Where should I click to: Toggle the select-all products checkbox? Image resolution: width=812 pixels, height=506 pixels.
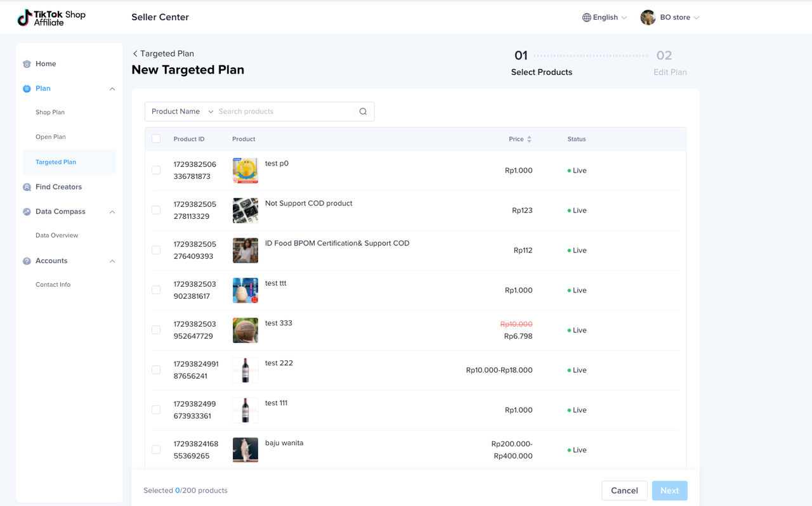156,139
